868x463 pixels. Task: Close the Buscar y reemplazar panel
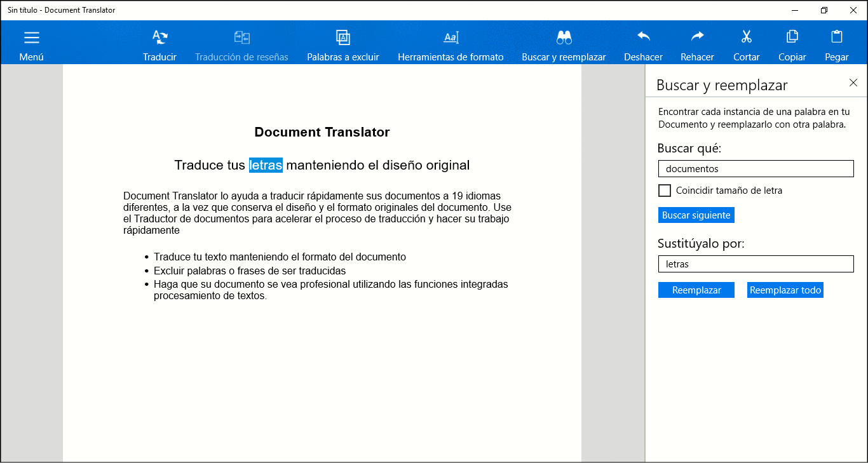tap(853, 83)
